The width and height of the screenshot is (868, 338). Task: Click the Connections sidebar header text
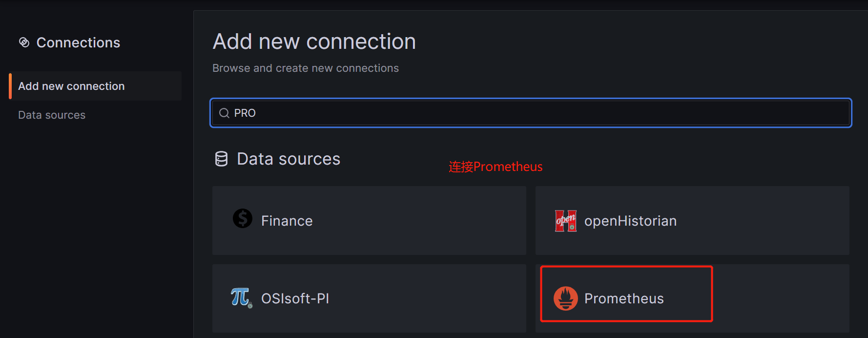pyautogui.click(x=78, y=42)
